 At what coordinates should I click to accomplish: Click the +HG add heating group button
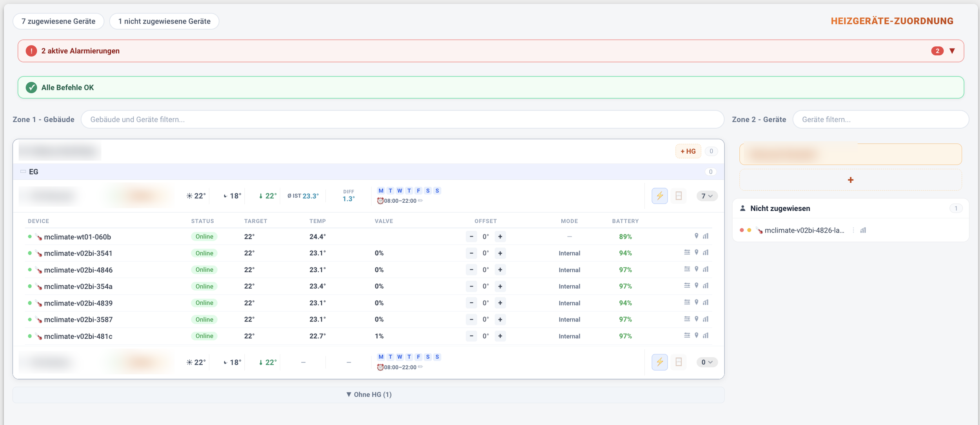click(688, 151)
